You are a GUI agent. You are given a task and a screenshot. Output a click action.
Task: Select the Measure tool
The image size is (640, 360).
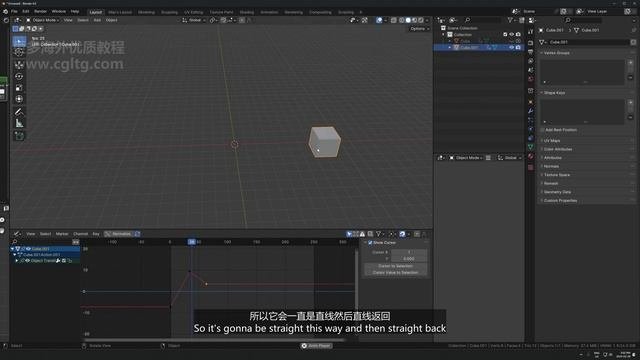(19, 123)
